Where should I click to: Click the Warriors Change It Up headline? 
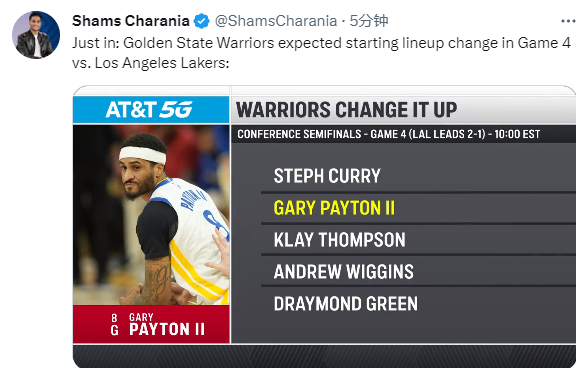pyautogui.click(x=346, y=109)
